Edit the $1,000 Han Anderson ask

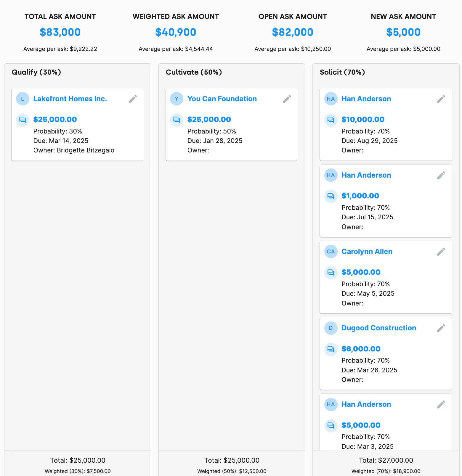(x=441, y=175)
